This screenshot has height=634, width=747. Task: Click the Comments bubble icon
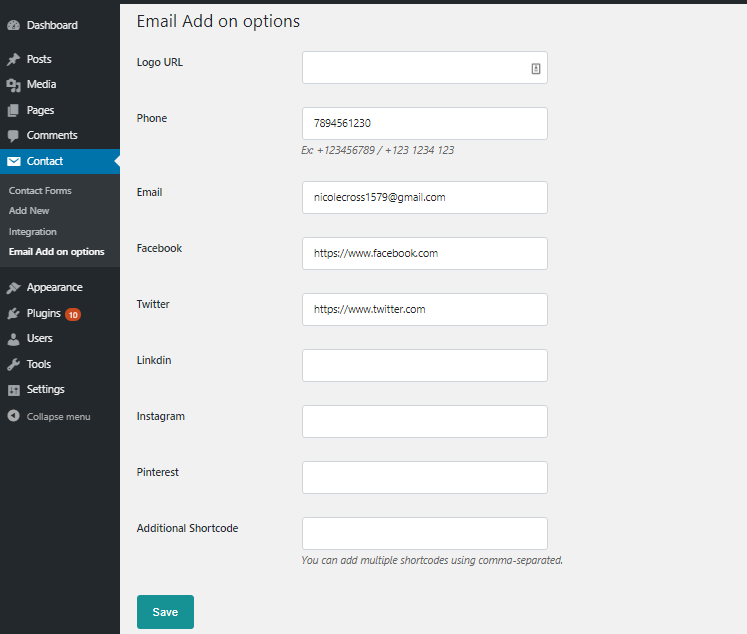coord(13,136)
